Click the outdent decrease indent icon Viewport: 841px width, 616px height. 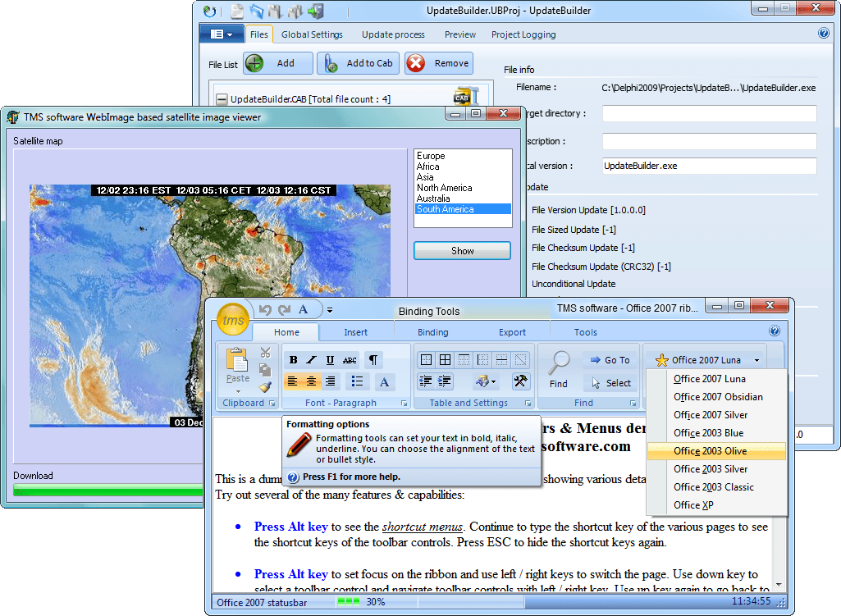(426, 381)
